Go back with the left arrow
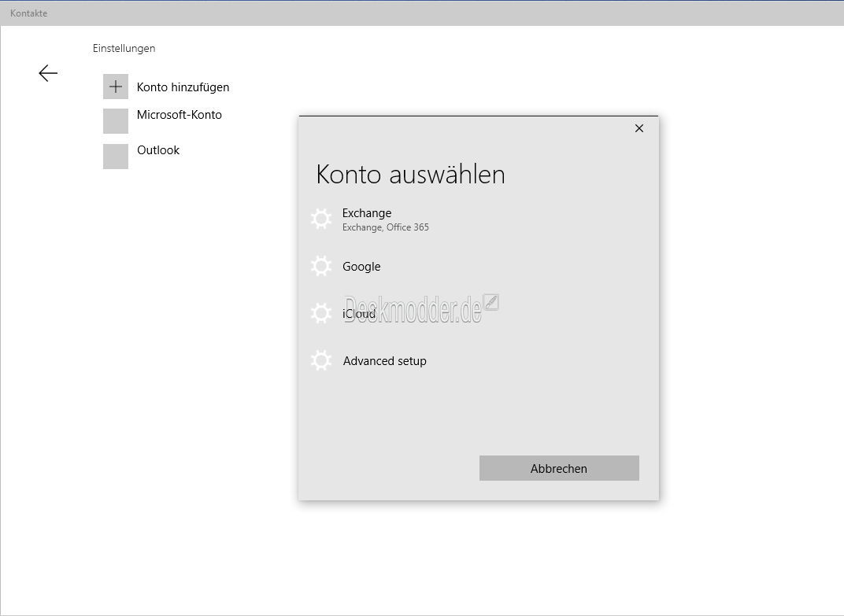 click(x=48, y=73)
